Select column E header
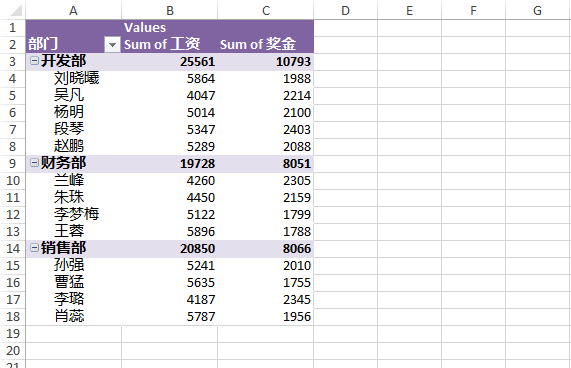This screenshot has height=368, width=571. pyautogui.click(x=410, y=10)
